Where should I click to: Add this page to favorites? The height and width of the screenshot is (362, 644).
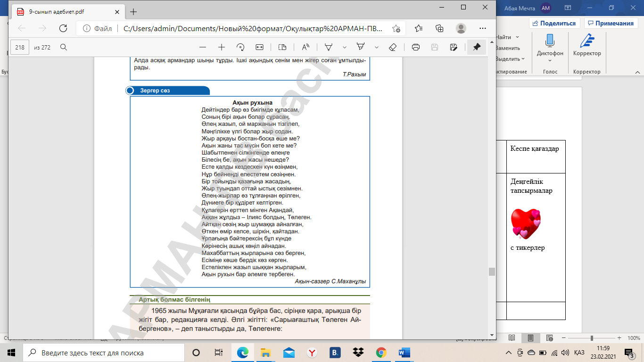point(396,28)
